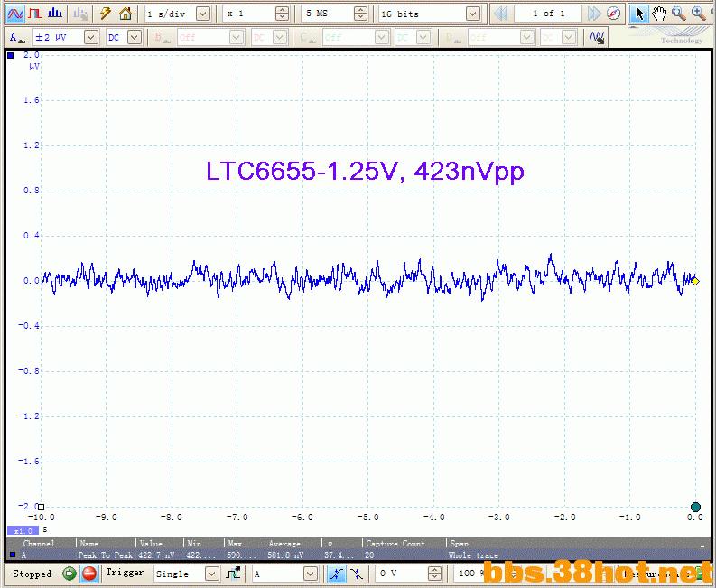This screenshot has height=588, width=716.
Task: Open Channel B options button
Action: pos(161,37)
